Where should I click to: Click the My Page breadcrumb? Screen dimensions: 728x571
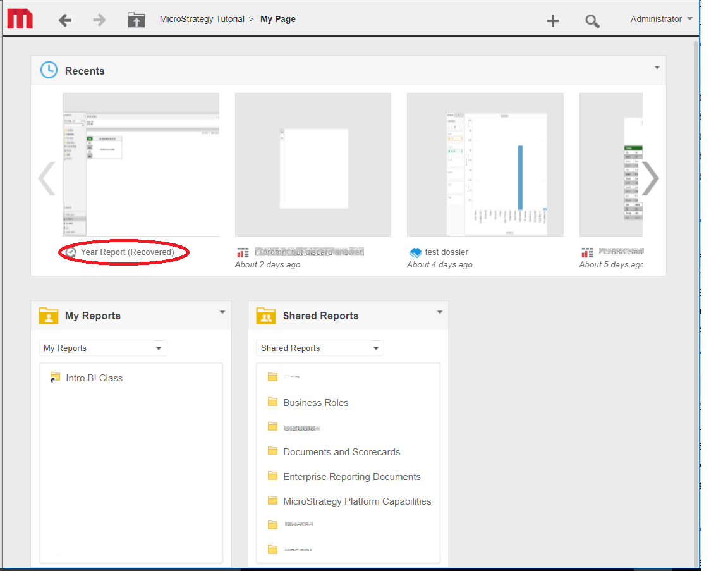click(277, 19)
